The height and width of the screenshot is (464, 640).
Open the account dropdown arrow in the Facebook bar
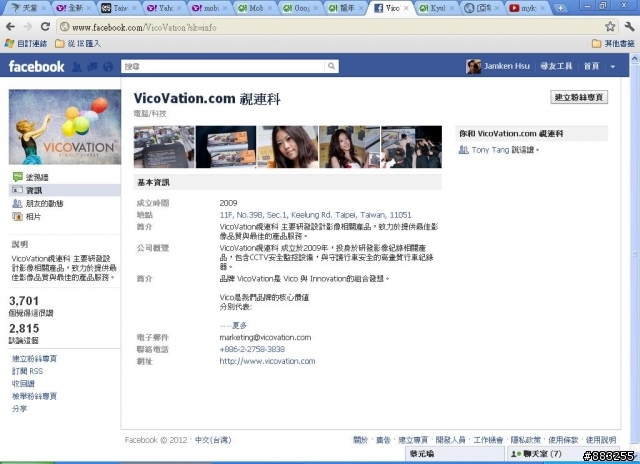point(613,67)
